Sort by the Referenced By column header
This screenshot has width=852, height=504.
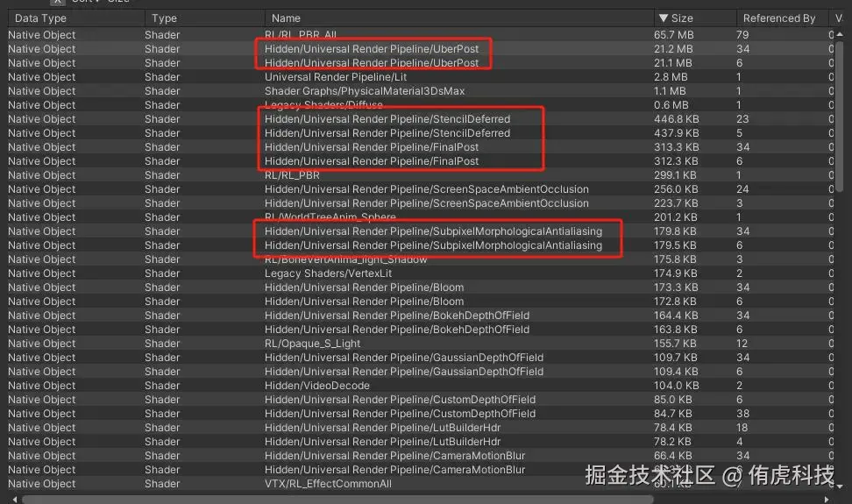tap(779, 18)
